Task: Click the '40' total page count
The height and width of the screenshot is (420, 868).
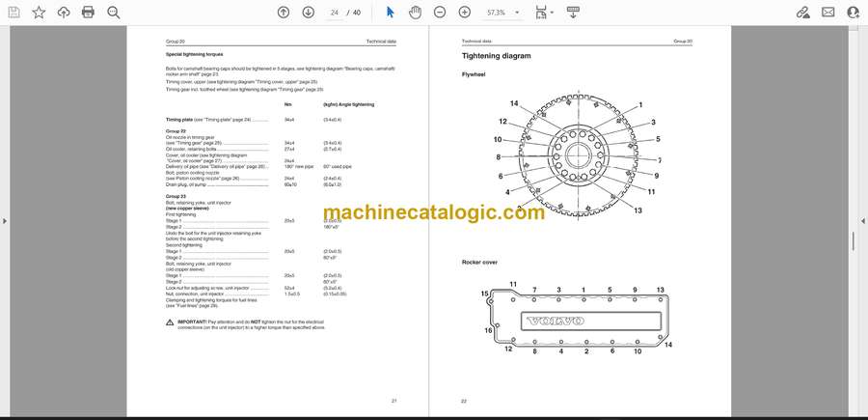Action: (x=357, y=13)
